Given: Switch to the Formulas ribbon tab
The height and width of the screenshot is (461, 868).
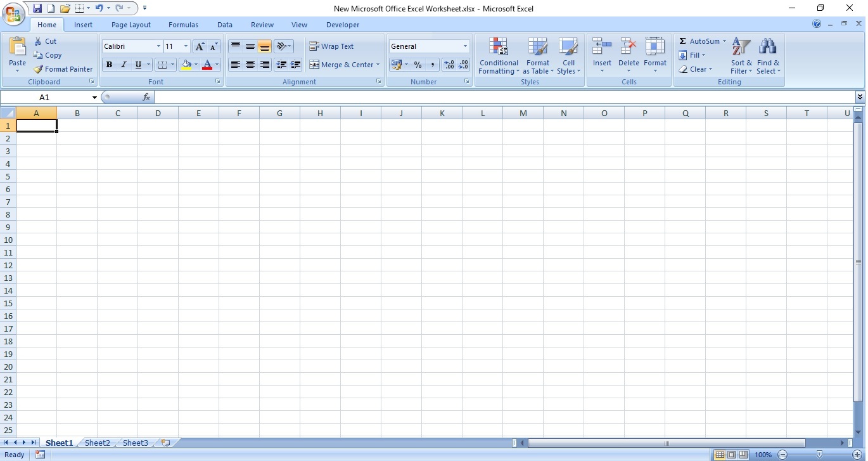Looking at the screenshot, I should click(x=183, y=25).
